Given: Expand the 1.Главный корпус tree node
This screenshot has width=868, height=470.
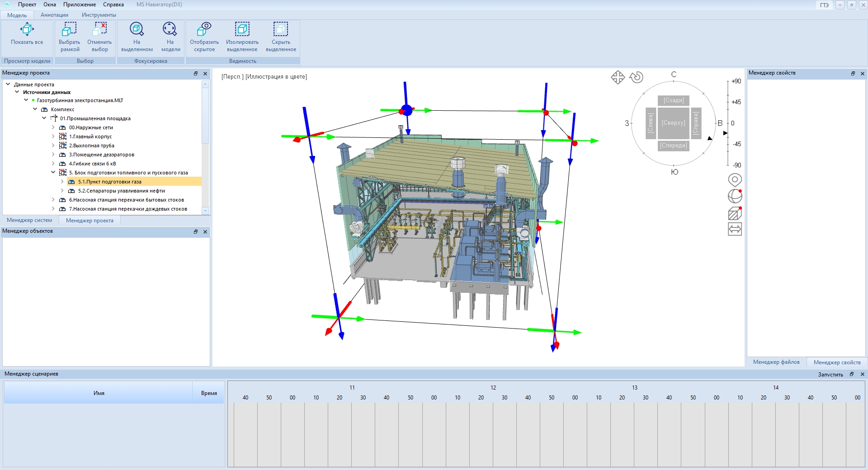Looking at the screenshot, I should (x=53, y=136).
